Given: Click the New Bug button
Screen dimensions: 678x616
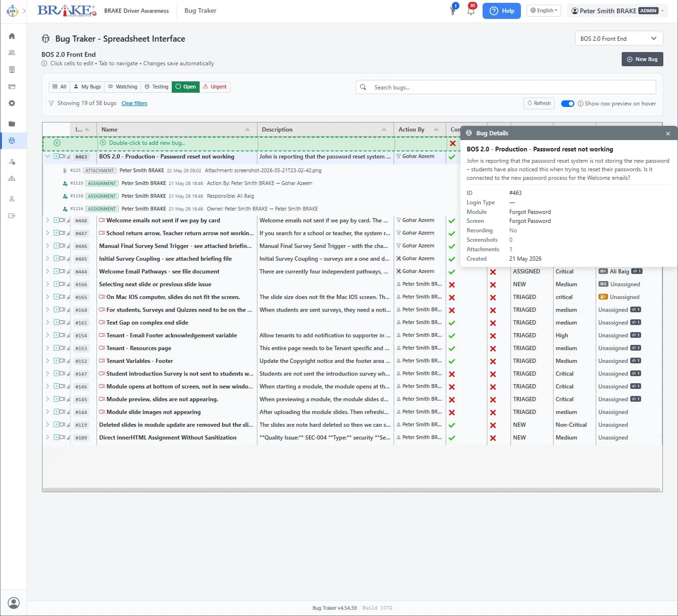Looking at the screenshot, I should click(x=642, y=59).
